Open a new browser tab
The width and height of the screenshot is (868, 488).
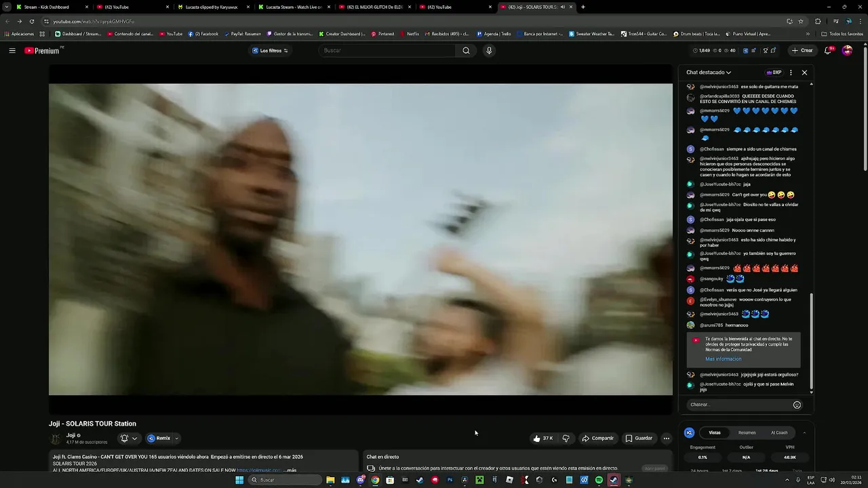583,7
